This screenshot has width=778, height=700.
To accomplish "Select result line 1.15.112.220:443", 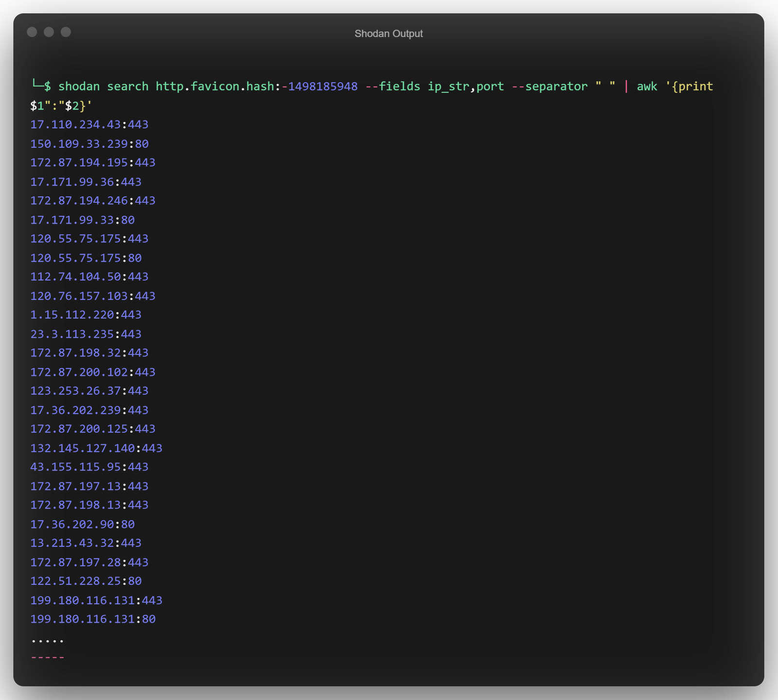I will (86, 315).
